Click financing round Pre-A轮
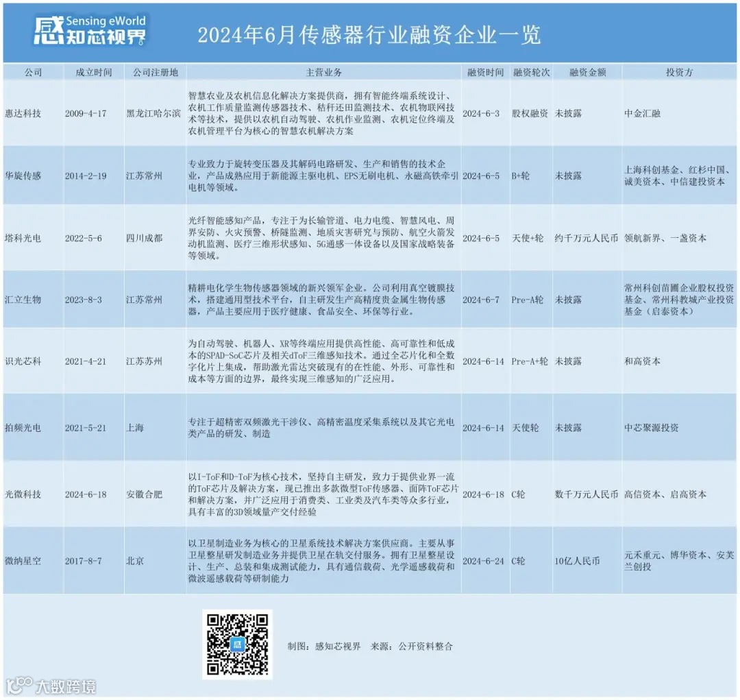The width and height of the screenshot is (740, 700). 528,300
